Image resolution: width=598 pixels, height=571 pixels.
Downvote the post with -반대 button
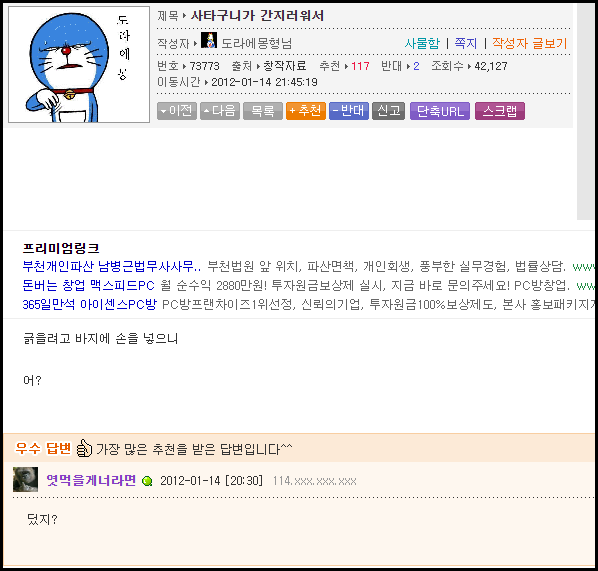tap(349, 111)
